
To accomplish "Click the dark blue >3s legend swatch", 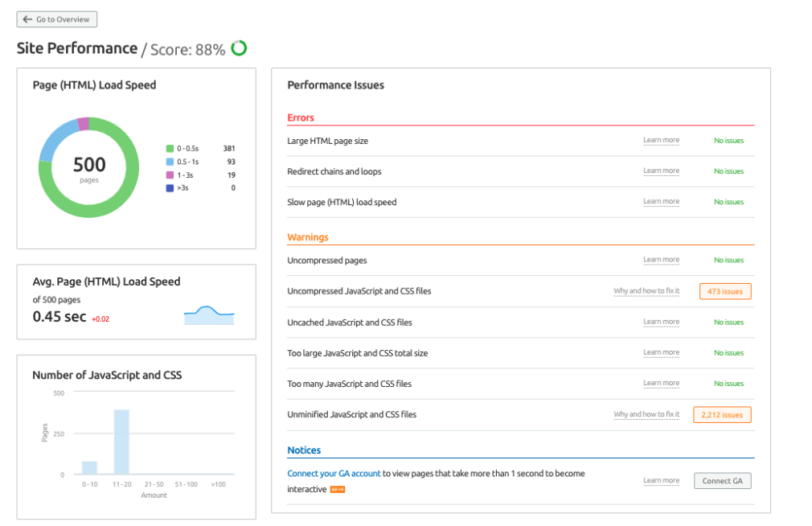I will [170, 187].
